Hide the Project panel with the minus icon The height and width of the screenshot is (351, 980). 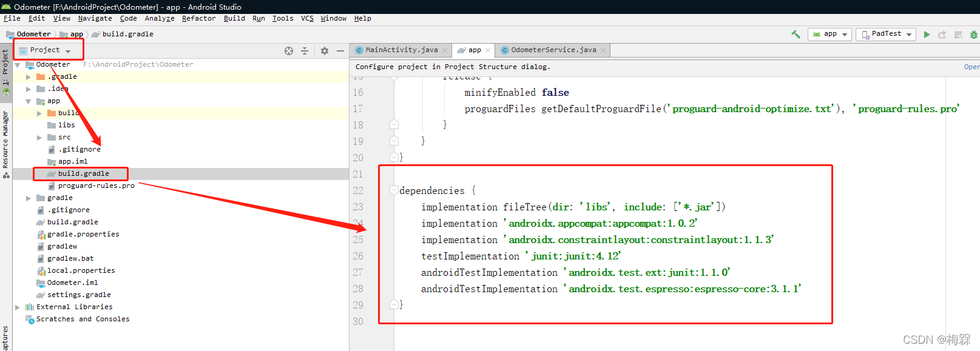click(x=340, y=51)
